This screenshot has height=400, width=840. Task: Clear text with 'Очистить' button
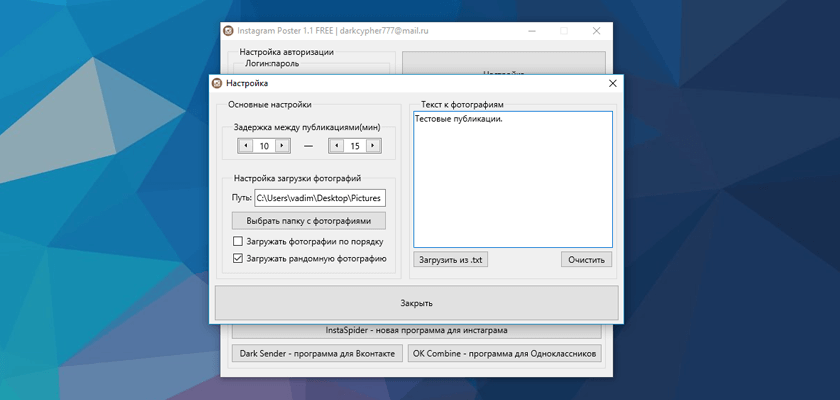[x=587, y=260]
